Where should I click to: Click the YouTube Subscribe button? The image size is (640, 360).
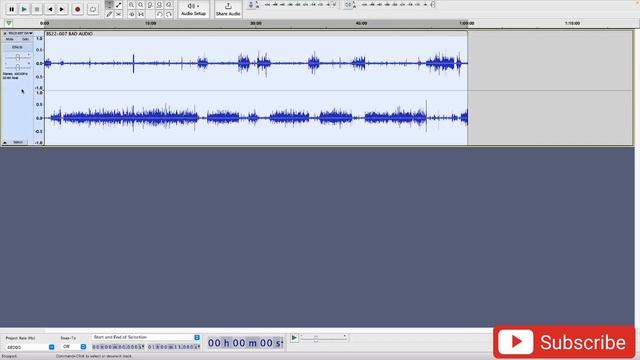tap(564, 342)
